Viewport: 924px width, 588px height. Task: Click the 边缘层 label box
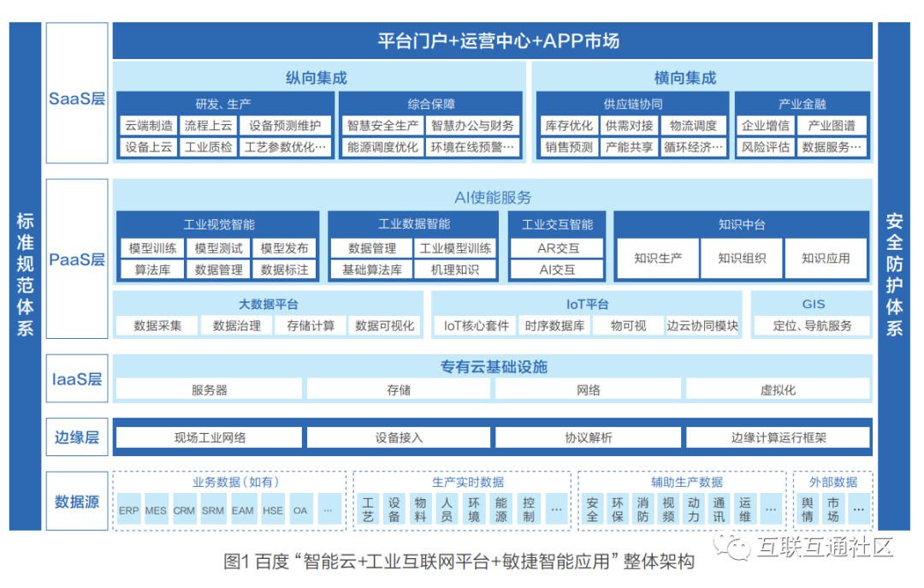(x=77, y=437)
